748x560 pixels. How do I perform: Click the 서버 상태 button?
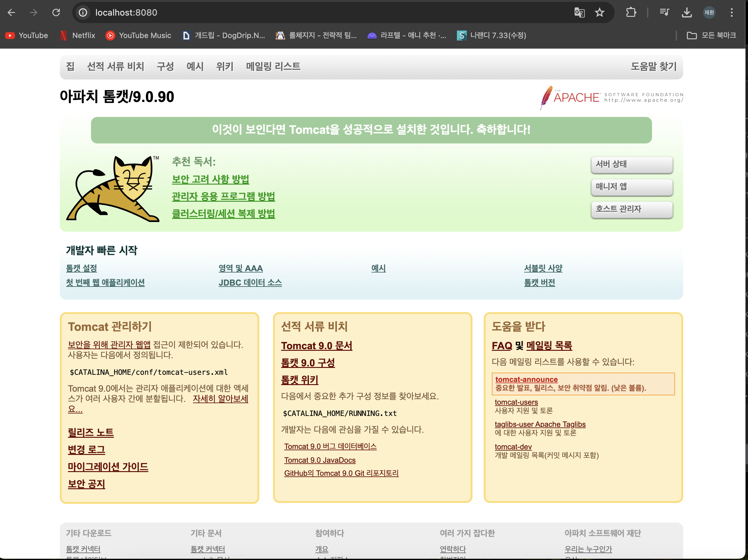[632, 164]
